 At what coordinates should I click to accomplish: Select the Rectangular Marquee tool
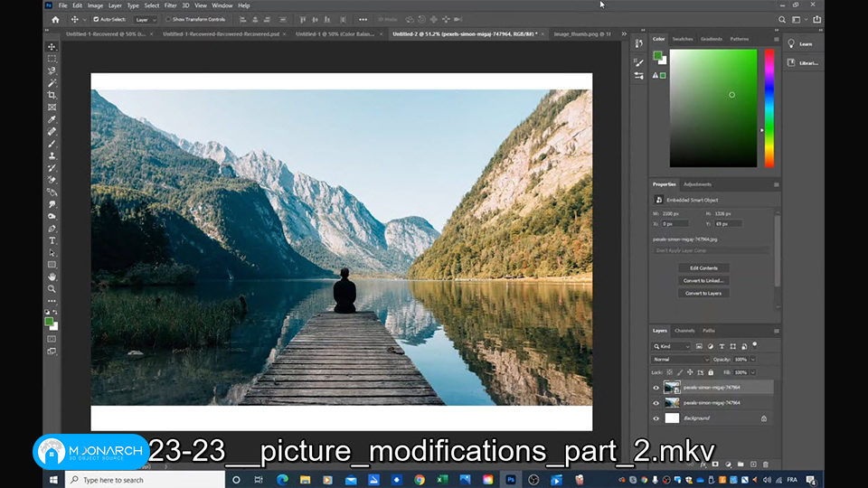point(52,59)
